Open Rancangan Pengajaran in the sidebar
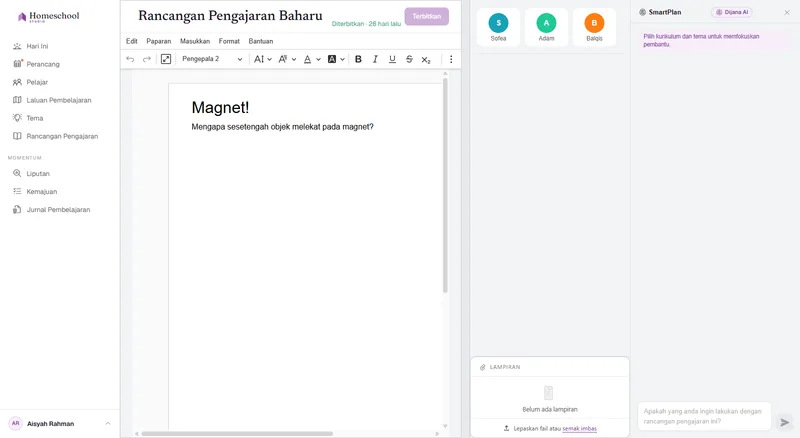800x438 pixels. [x=60, y=136]
